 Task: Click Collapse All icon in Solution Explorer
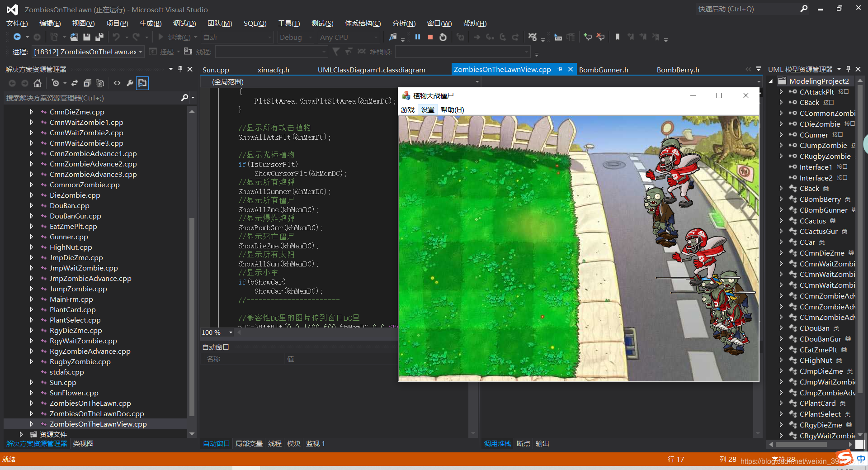click(87, 83)
